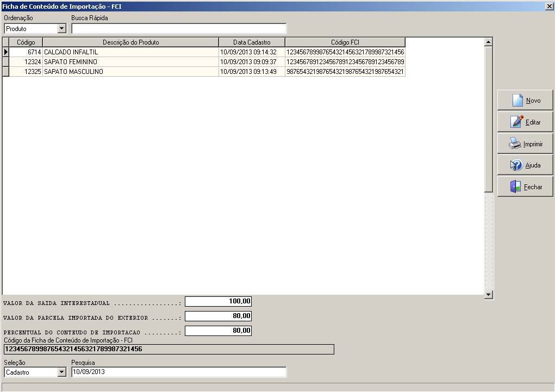Click the Valor da Saida Interestadual field
The height and width of the screenshot is (392, 555).
pyautogui.click(x=218, y=301)
